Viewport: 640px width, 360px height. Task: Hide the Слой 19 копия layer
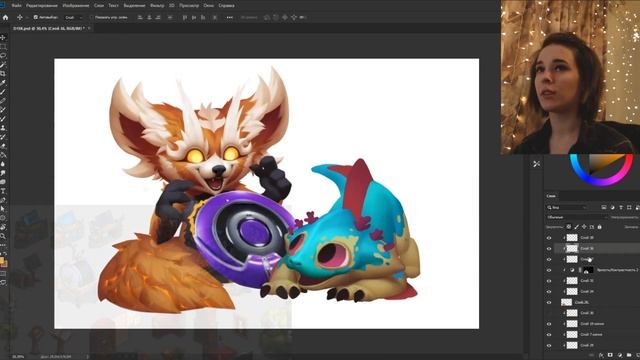click(x=549, y=324)
